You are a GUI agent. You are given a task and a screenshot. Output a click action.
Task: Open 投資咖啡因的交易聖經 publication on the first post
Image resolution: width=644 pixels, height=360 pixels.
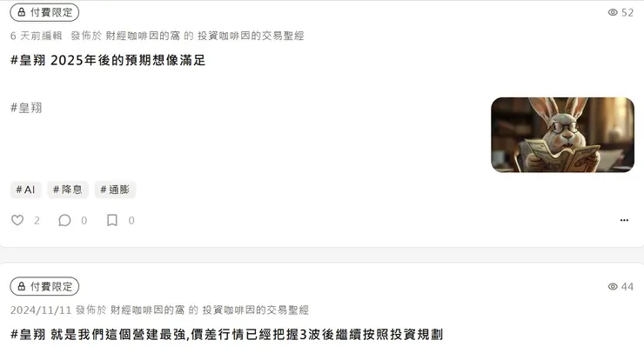coord(251,36)
